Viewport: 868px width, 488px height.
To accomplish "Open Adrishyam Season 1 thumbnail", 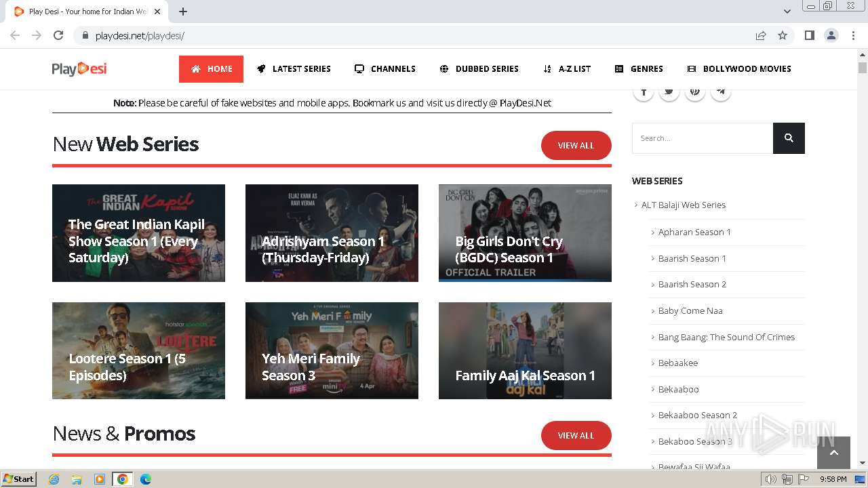I will click(x=332, y=233).
